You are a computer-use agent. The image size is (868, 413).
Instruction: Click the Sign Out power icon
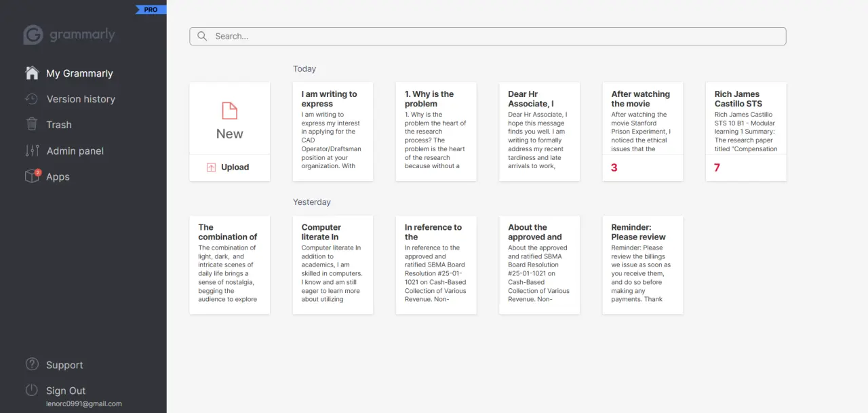[32, 390]
